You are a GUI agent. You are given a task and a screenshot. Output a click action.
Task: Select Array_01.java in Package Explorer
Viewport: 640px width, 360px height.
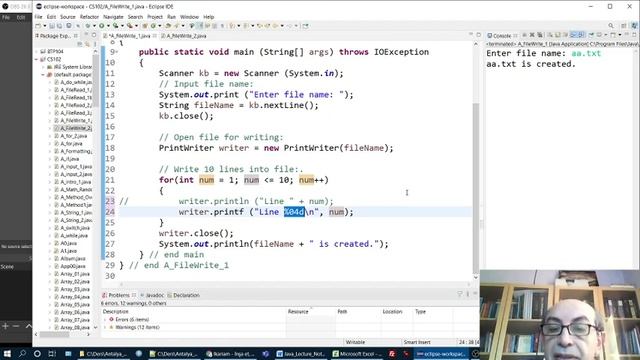75,274
